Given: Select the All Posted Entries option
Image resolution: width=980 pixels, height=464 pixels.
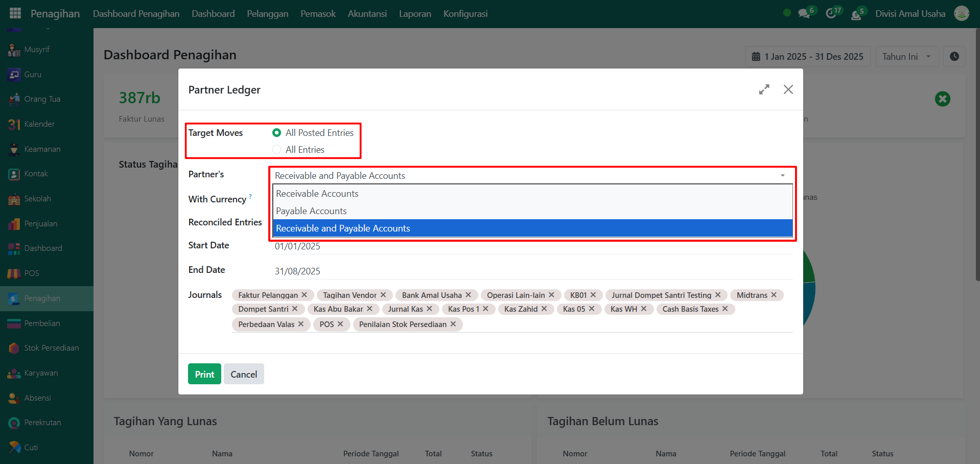Looking at the screenshot, I should 277,133.
